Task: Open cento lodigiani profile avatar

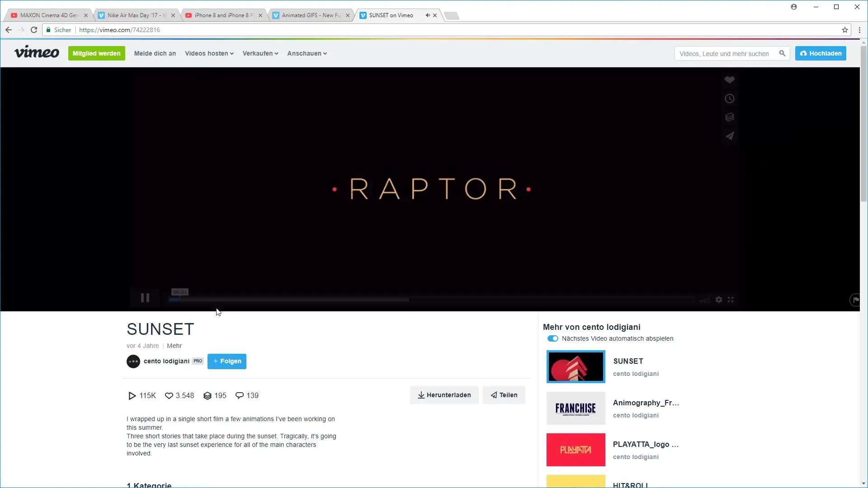Action: (x=133, y=361)
